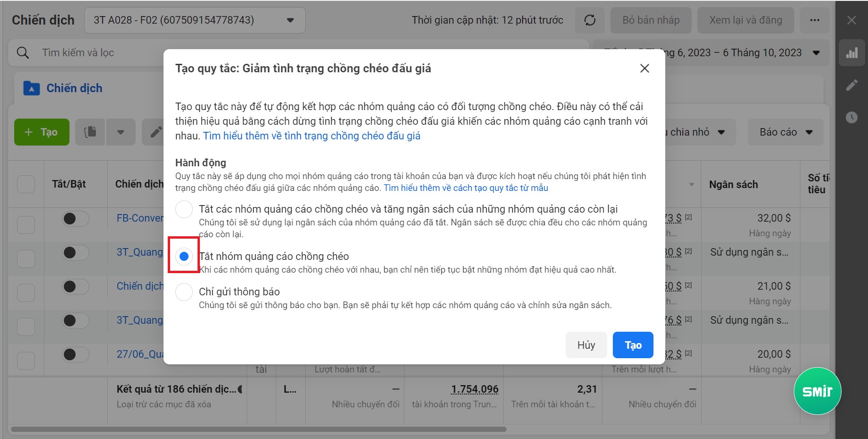The width and height of the screenshot is (868, 439).
Task: Click the column sort arrow beside Ngân sách
Action: (x=692, y=185)
